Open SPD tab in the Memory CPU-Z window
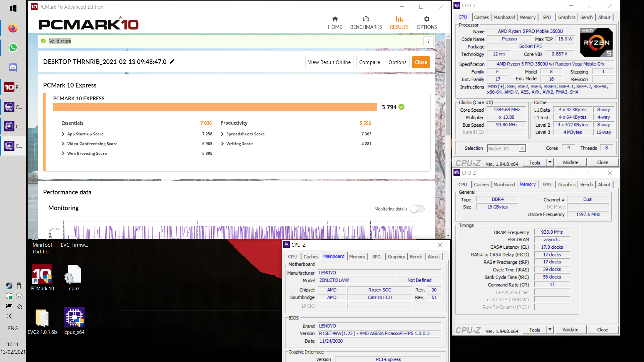Image resolution: width=644 pixels, height=362 pixels. (x=546, y=184)
